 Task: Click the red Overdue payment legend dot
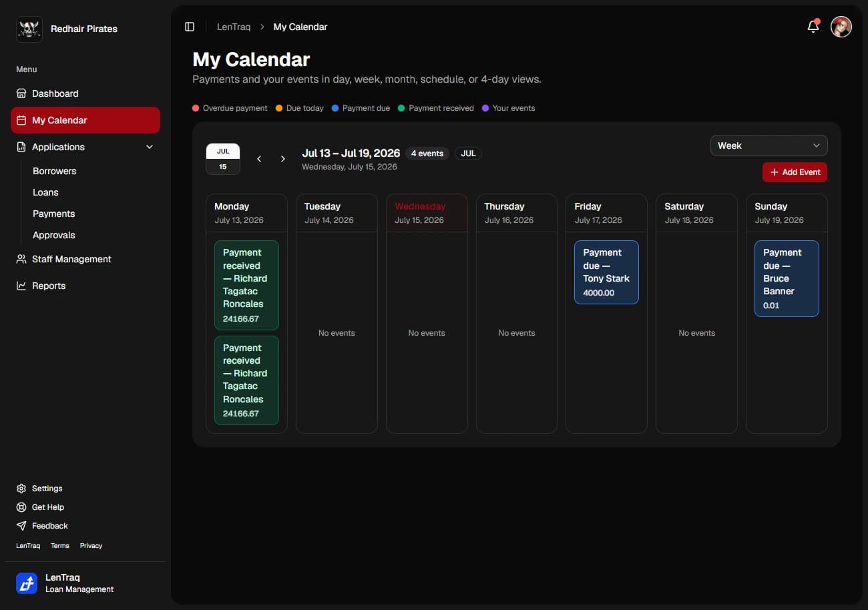[196, 108]
